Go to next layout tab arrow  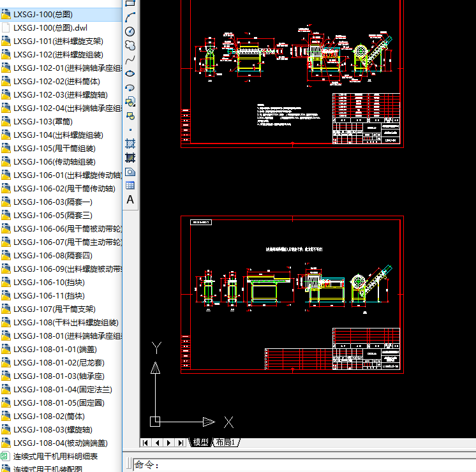point(168,443)
